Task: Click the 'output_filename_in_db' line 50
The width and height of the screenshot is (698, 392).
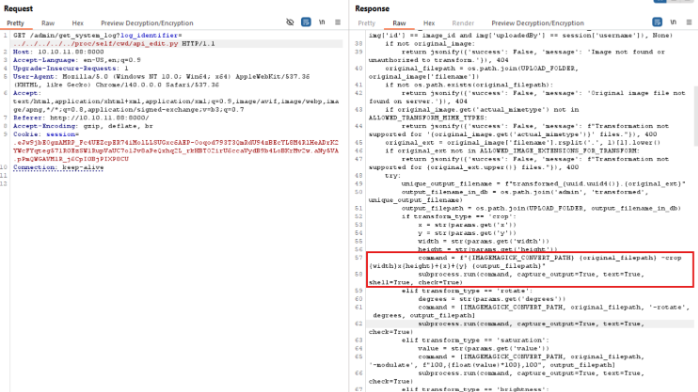Action: tap(525, 192)
